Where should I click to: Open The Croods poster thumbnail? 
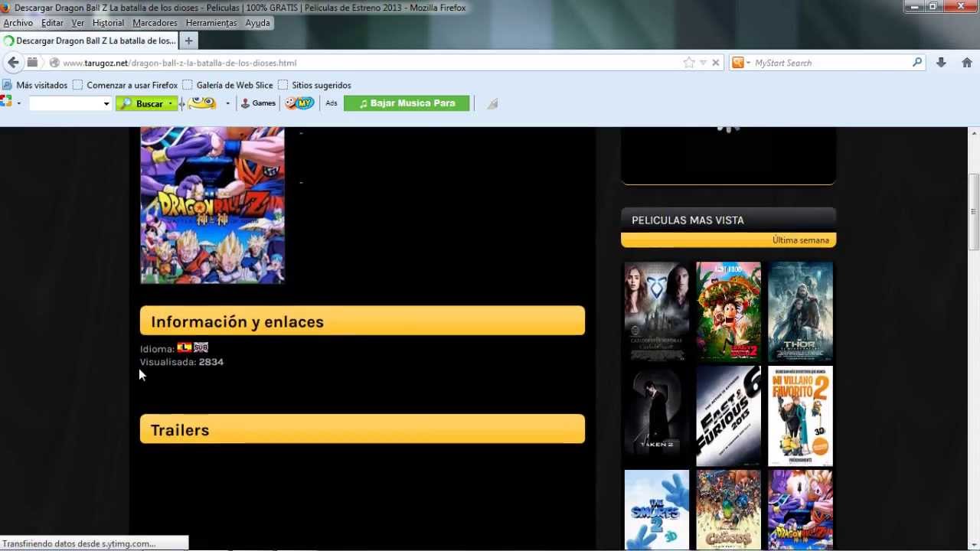pyautogui.click(x=729, y=510)
